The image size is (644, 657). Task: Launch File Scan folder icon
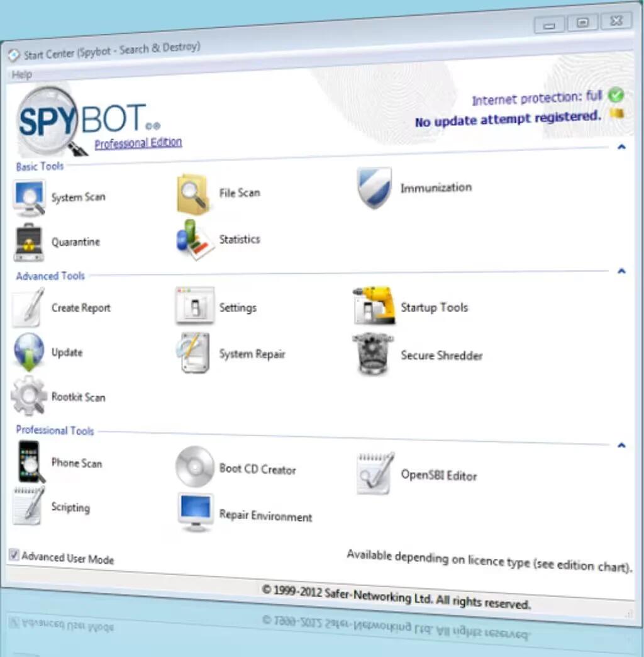pyautogui.click(x=192, y=194)
